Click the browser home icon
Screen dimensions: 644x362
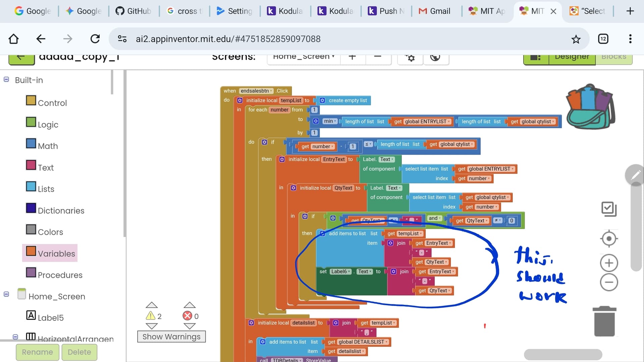[x=13, y=39]
